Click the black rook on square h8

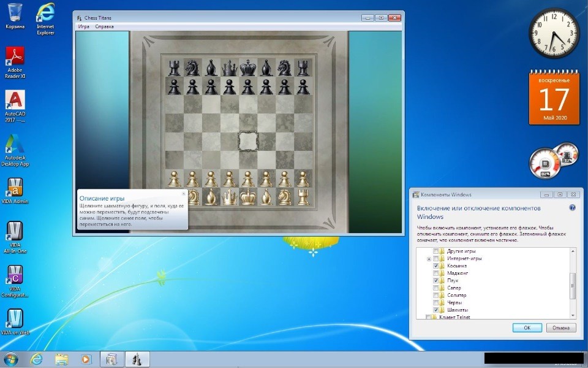coord(303,68)
